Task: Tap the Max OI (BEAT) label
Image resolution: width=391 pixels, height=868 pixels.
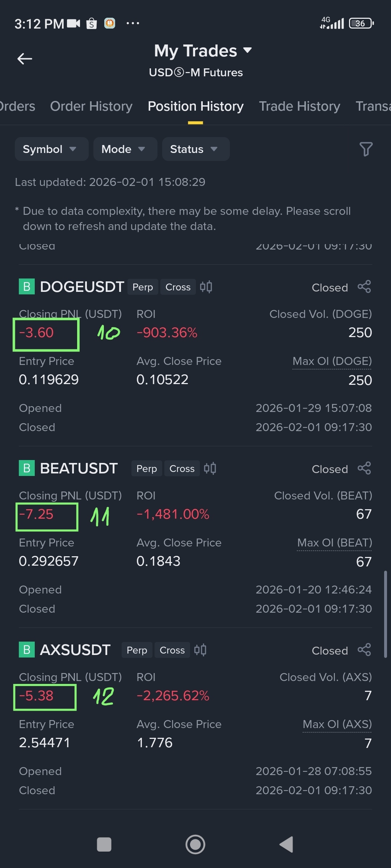Action: tap(335, 542)
